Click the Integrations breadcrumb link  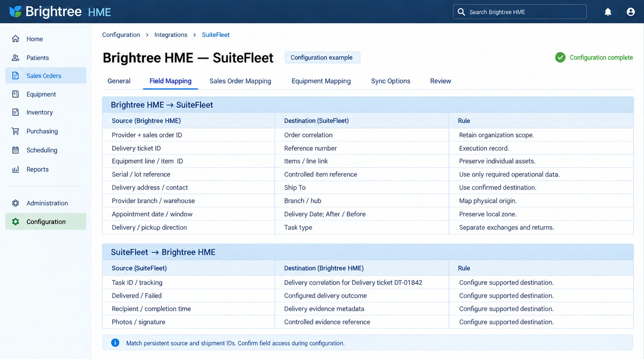click(171, 35)
